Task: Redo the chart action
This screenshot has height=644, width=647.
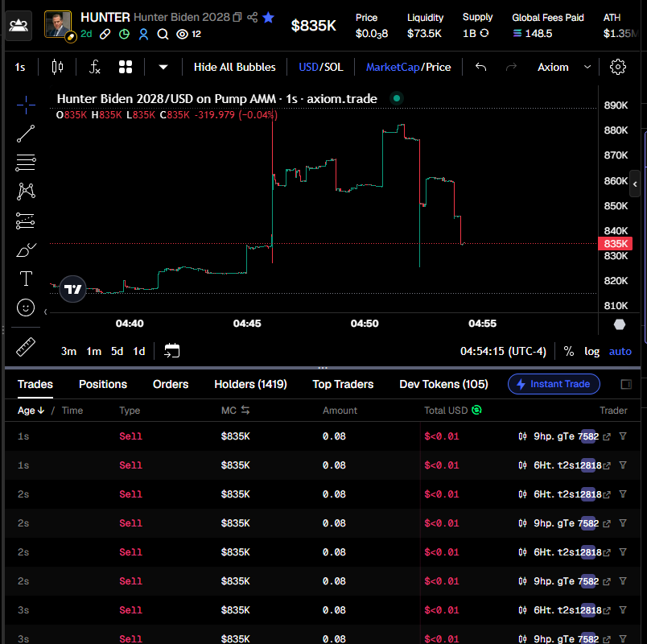Action: pyautogui.click(x=511, y=67)
